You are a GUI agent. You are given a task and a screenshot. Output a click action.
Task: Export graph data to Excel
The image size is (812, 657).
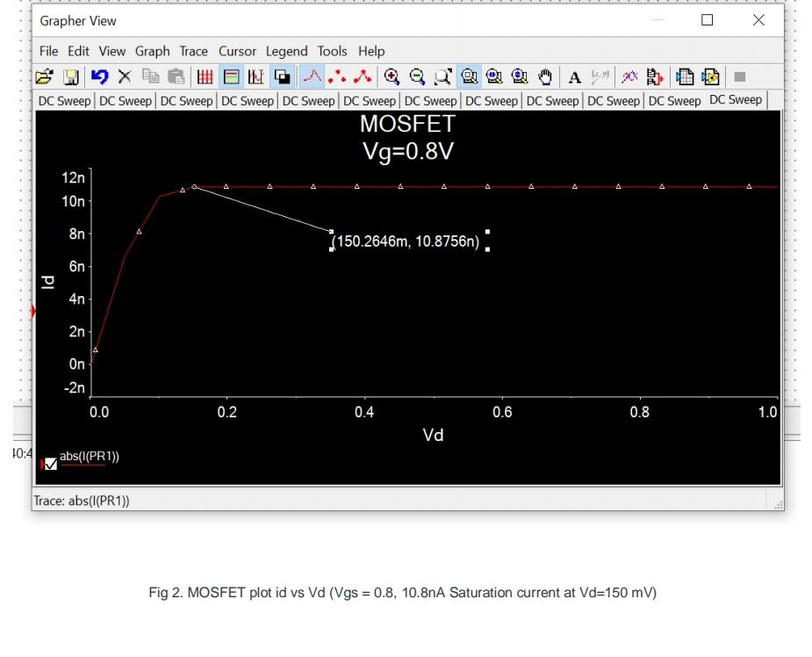pyautogui.click(x=687, y=76)
